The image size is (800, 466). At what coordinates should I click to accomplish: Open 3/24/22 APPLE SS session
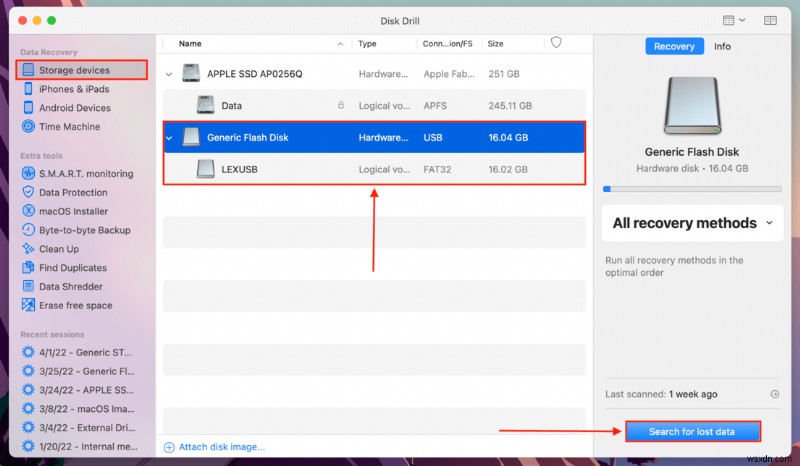tap(80, 390)
